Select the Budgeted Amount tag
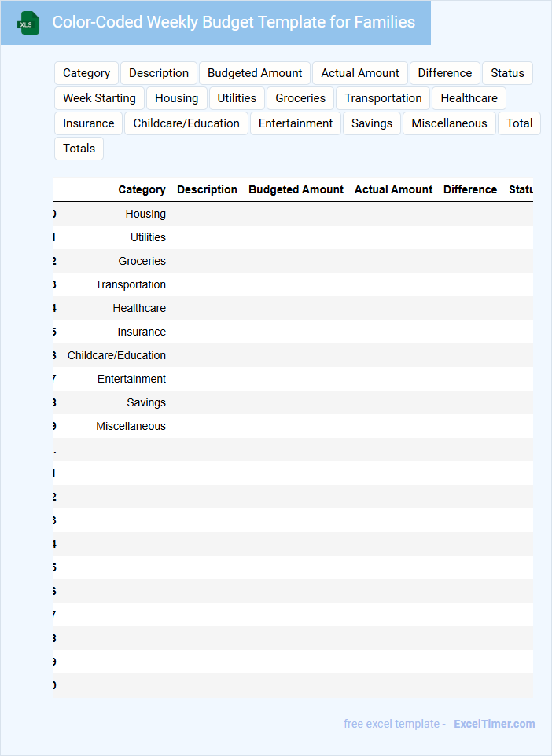 click(255, 73)
